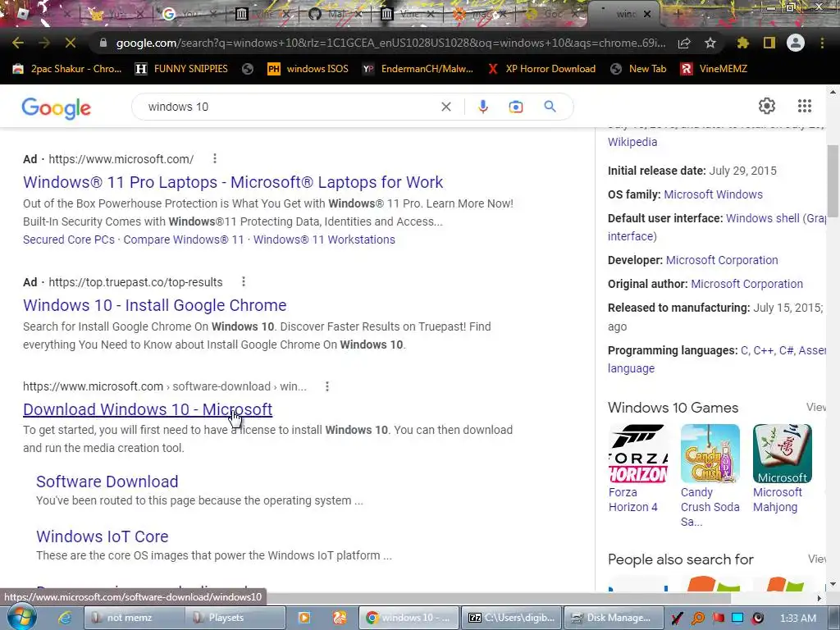Open the Chrome side panel icon
The height and width of the screenshot is (630, 840).
click(x=769, y=43)
